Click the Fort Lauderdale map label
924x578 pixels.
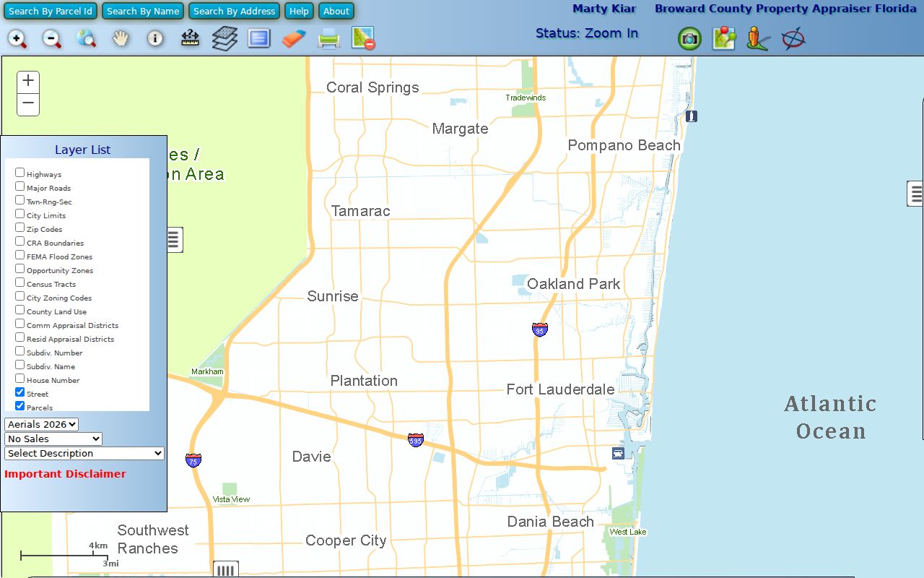[560, 389]
